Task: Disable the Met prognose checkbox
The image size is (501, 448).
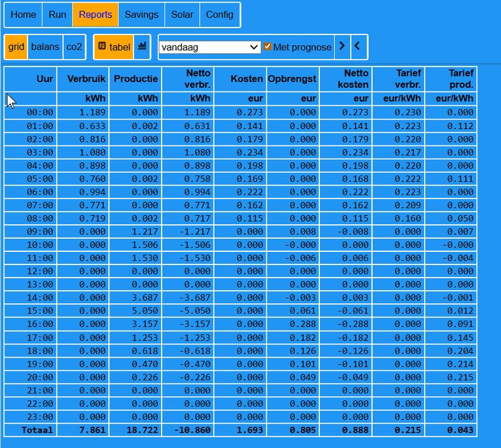Action: (x=268, y=46)
